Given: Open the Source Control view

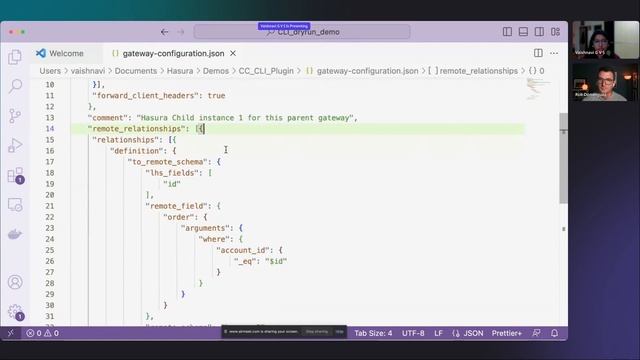Looking at the screenshot, I should [x=15, y=116].
